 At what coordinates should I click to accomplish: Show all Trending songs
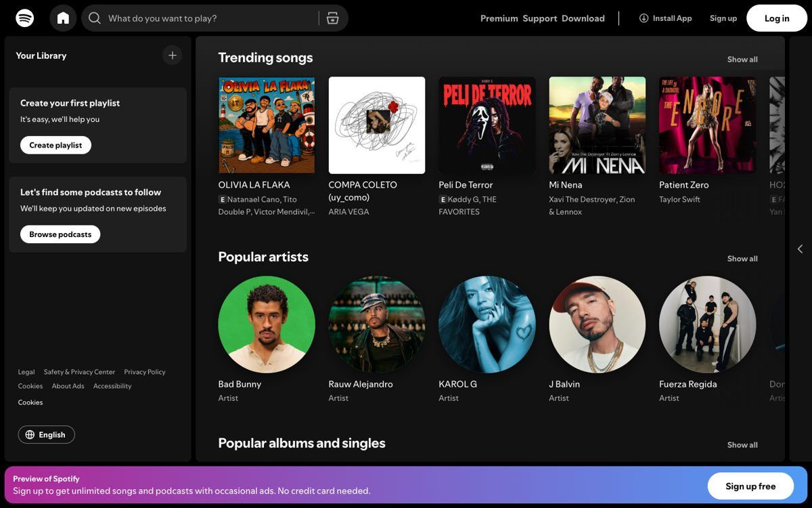pos(742,60)
